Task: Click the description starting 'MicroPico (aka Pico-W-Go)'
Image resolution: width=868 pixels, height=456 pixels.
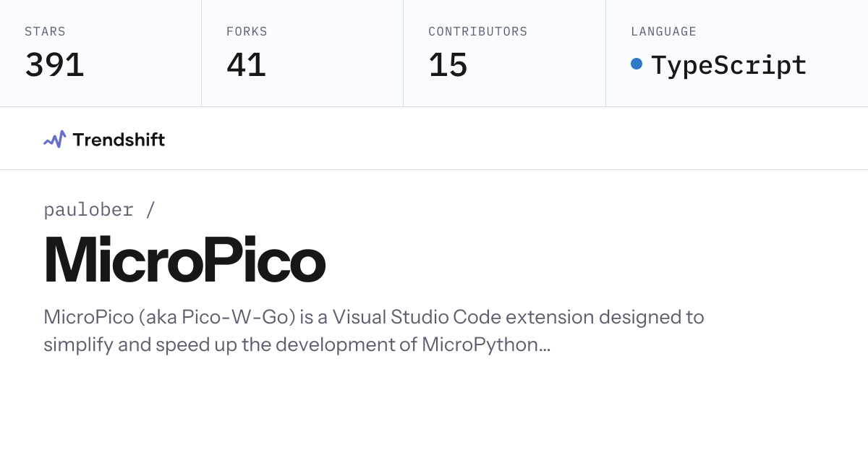Action: pyautogui.click(x=374, y=331)
